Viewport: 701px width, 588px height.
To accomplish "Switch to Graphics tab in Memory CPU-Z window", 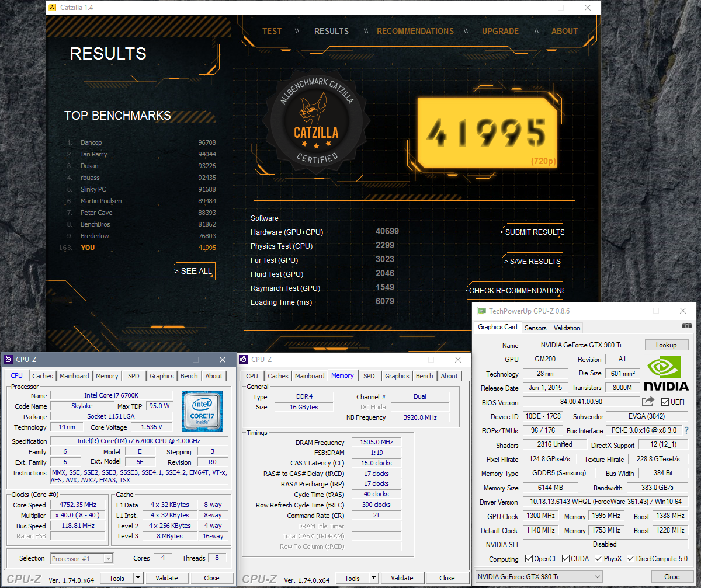I will pyautogui.click(x=397, y=376).
